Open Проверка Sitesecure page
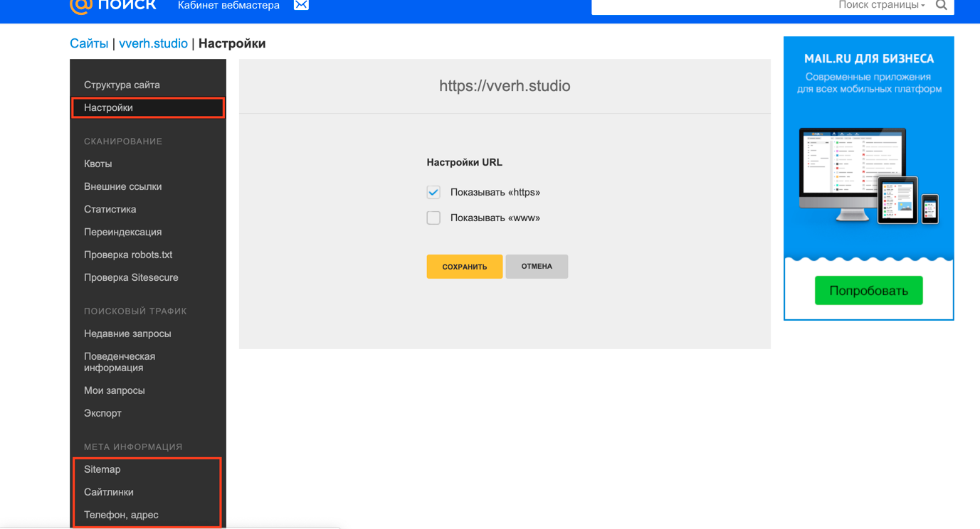Screen dimensions: 980x529 pyautogui.click(x=131, y=277)
